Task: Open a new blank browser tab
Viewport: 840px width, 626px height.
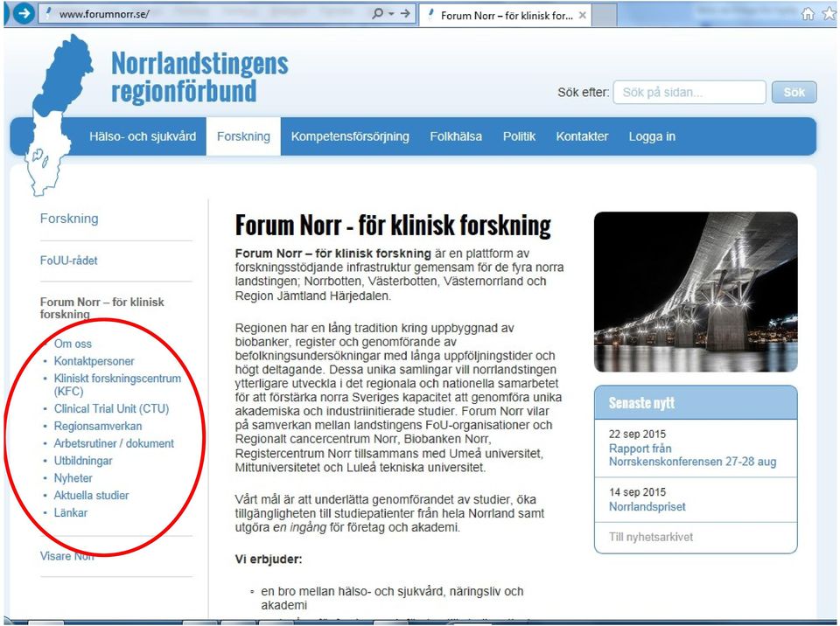Action: click(604, 16)
